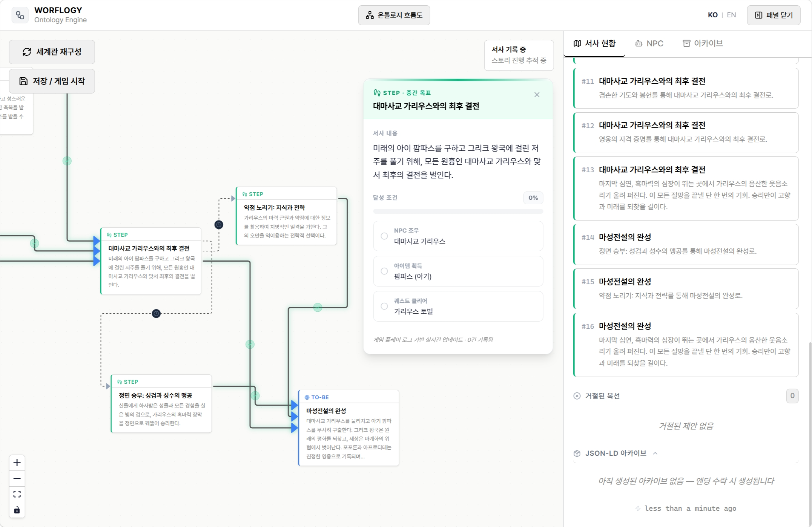Click 저장 / 게임 시작 button
The width and height of the screenshot is (812, 527).
[52, 81]
